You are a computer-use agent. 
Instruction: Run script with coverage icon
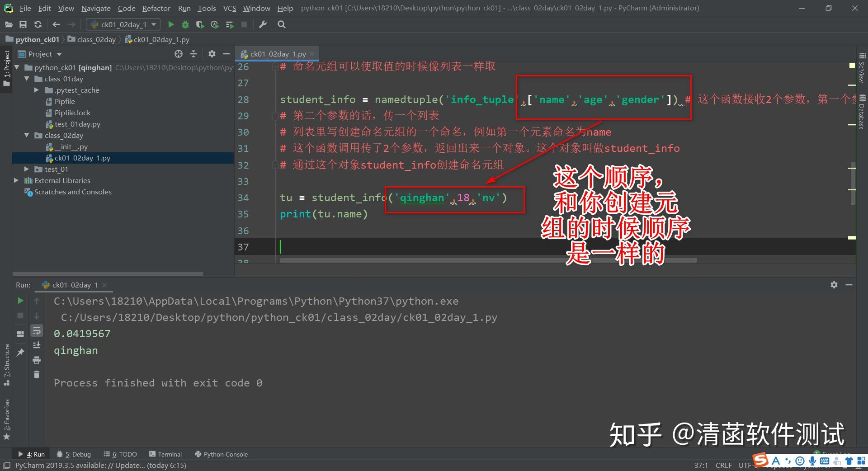(x=200, y=24)
